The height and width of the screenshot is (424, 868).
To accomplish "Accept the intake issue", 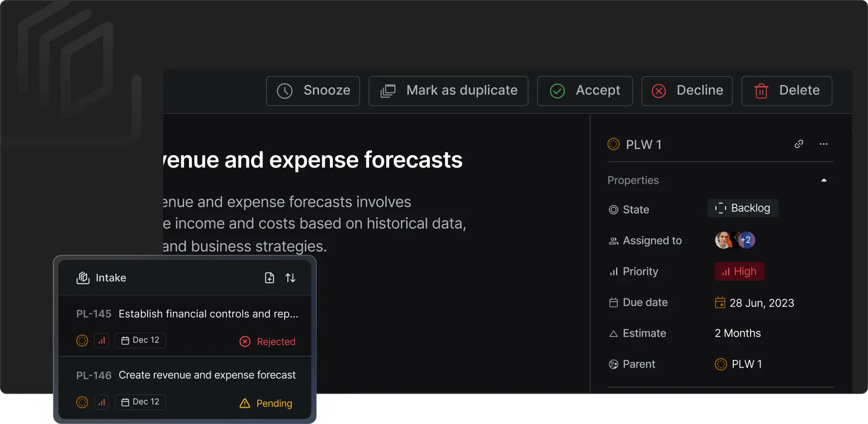I will pyautogui.click(x=584, y=91).
